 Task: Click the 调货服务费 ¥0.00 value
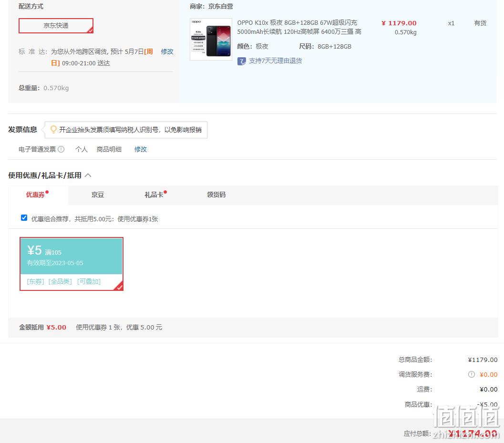(489, 374)
